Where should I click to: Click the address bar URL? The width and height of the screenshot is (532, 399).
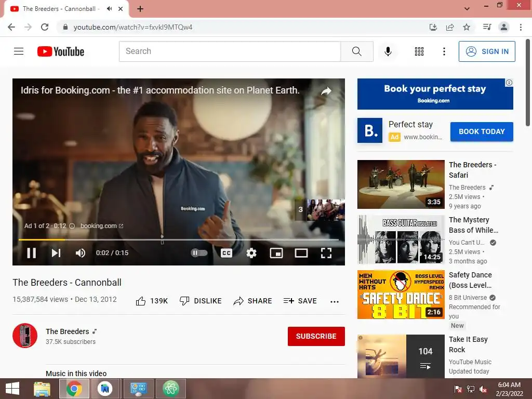133,27
